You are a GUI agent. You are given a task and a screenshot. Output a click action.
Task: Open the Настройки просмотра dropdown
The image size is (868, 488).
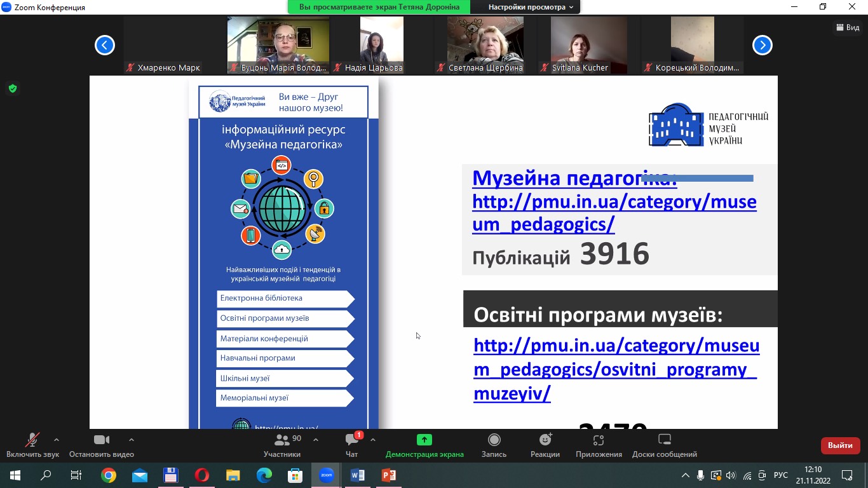point(530,7)
